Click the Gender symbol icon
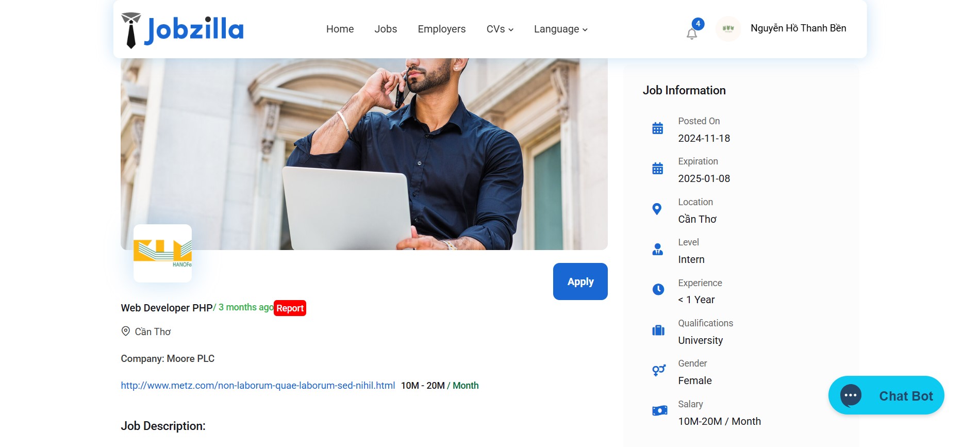Image resolution: width=980 pixels, height=447 pixels. [x=659, y=370]
